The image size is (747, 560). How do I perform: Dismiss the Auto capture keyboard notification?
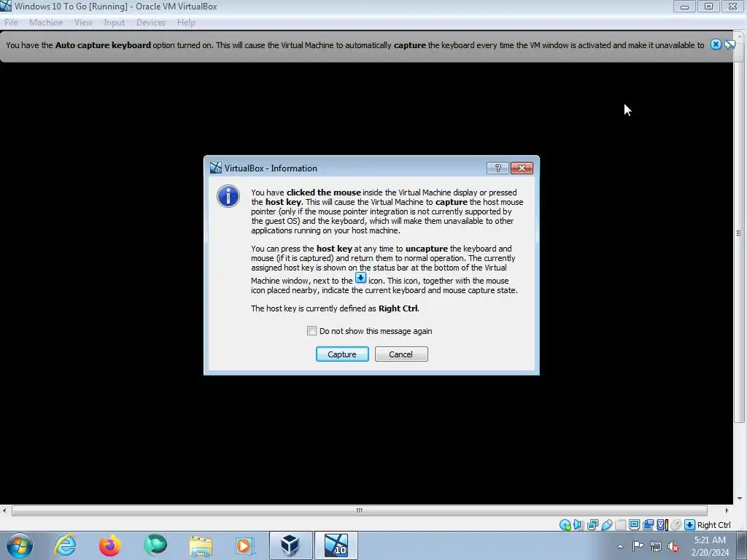point(716,44)
